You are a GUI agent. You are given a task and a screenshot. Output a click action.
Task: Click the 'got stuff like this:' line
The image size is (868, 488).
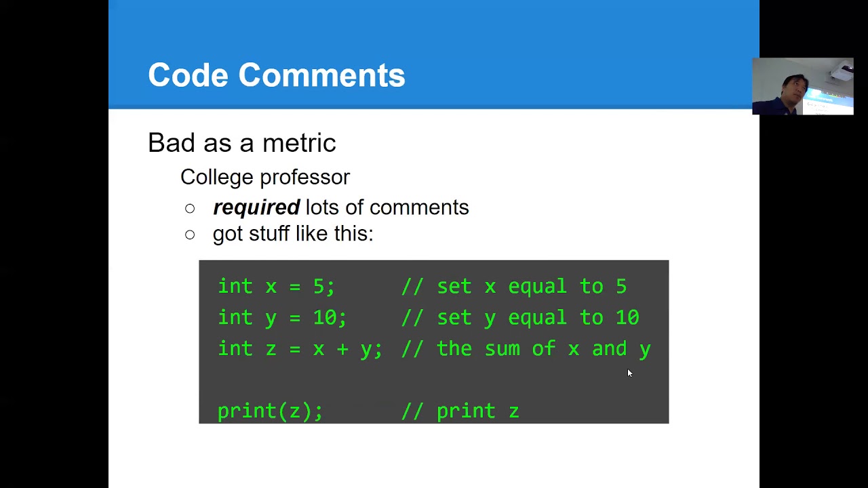coord(293,234)
